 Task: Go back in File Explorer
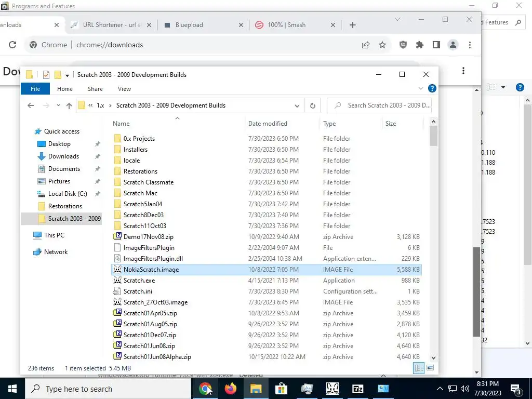[31, 105]
